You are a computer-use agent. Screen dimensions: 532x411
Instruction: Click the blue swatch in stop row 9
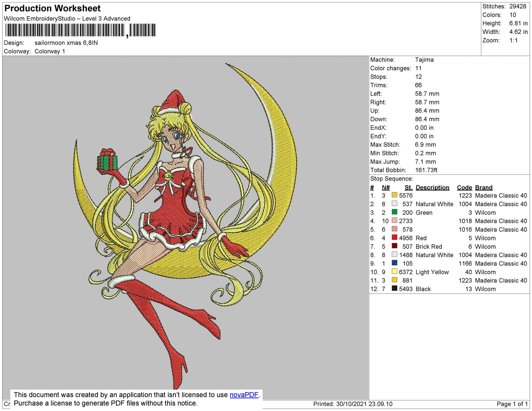[x=395, y=263]
